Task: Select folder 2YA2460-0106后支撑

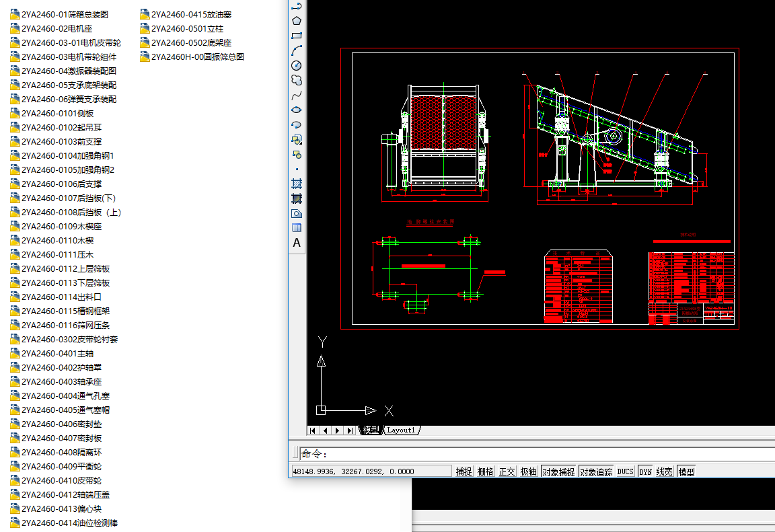Action: click(56, 184)
